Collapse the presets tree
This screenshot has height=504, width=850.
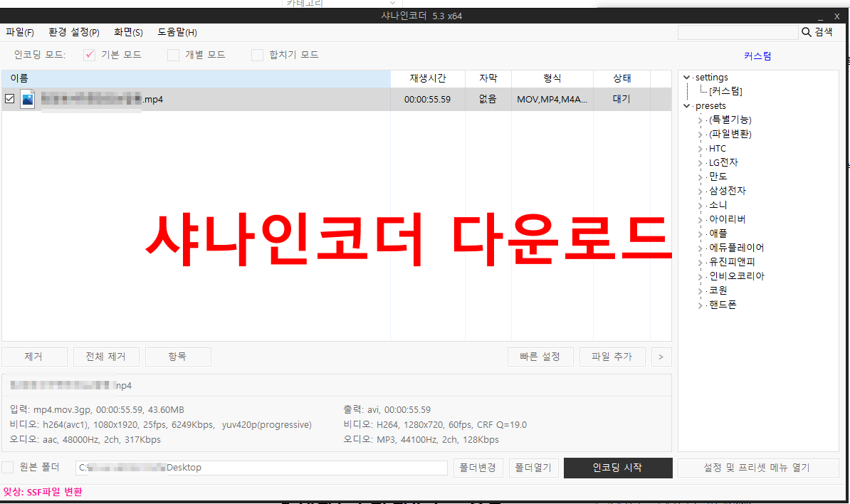pyautogui.click(x=686, y=105)
